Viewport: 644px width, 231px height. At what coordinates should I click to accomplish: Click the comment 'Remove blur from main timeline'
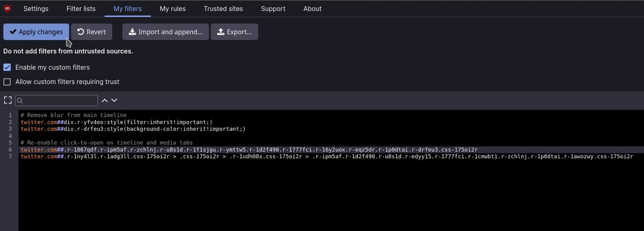(74, 115)
